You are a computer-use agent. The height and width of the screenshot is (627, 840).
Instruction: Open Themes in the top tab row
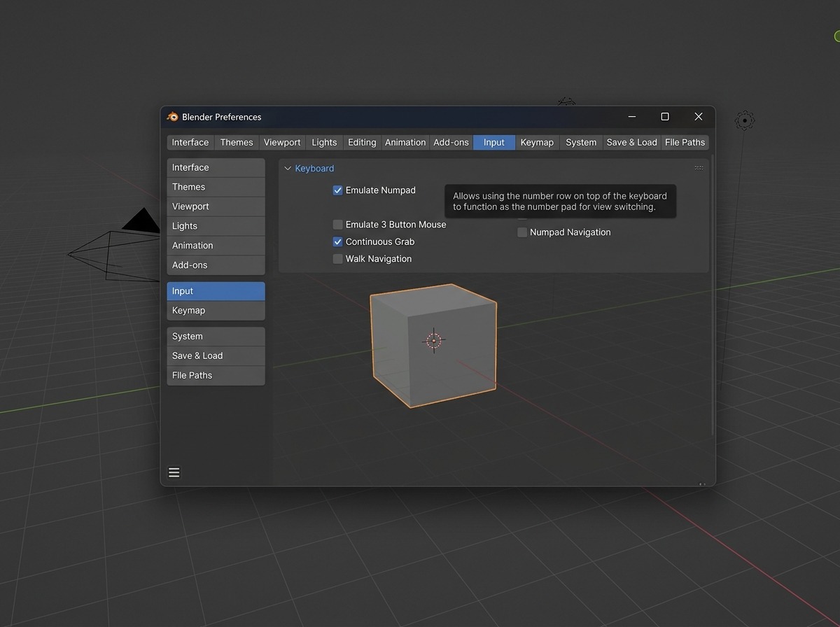[237, 142]
